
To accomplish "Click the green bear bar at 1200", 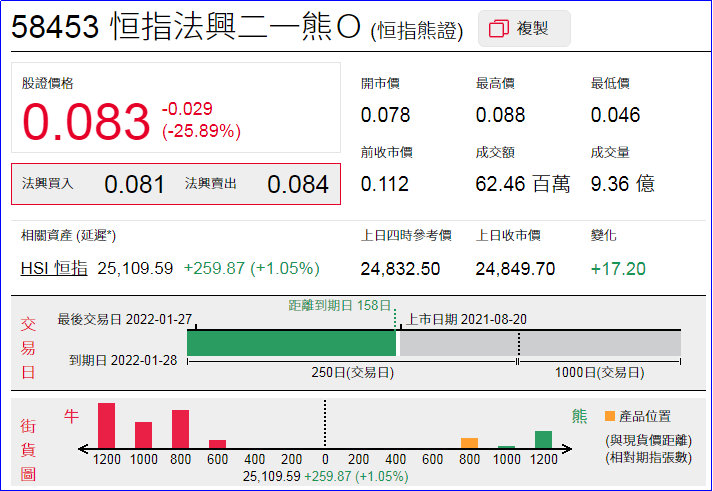I will tap(543, 440).
